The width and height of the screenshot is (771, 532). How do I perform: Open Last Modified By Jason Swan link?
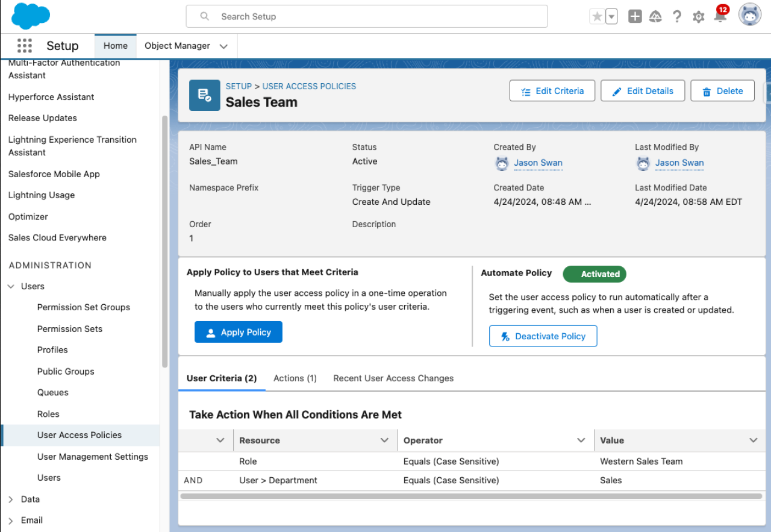[x=679, y=163]
